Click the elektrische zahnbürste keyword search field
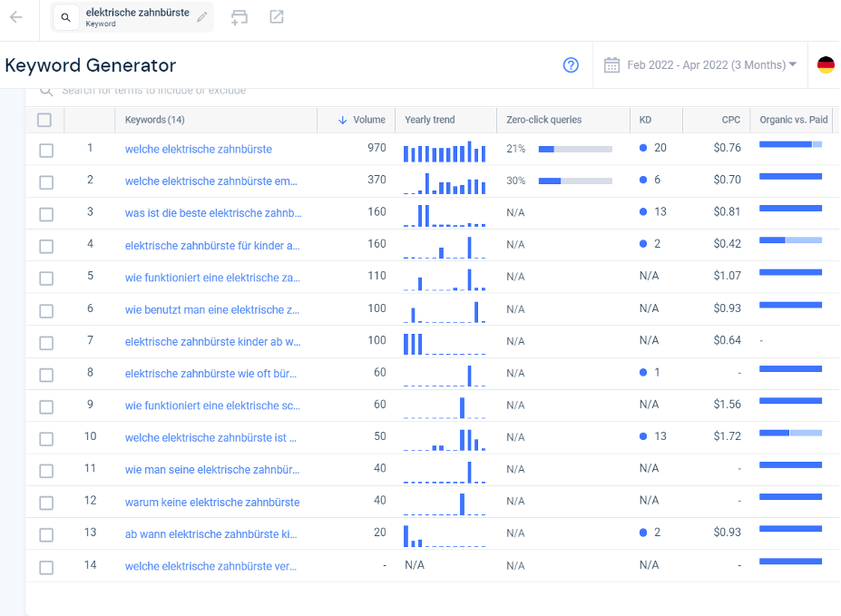This screenshot has width=841, height=616. click(x=132, y=17)
